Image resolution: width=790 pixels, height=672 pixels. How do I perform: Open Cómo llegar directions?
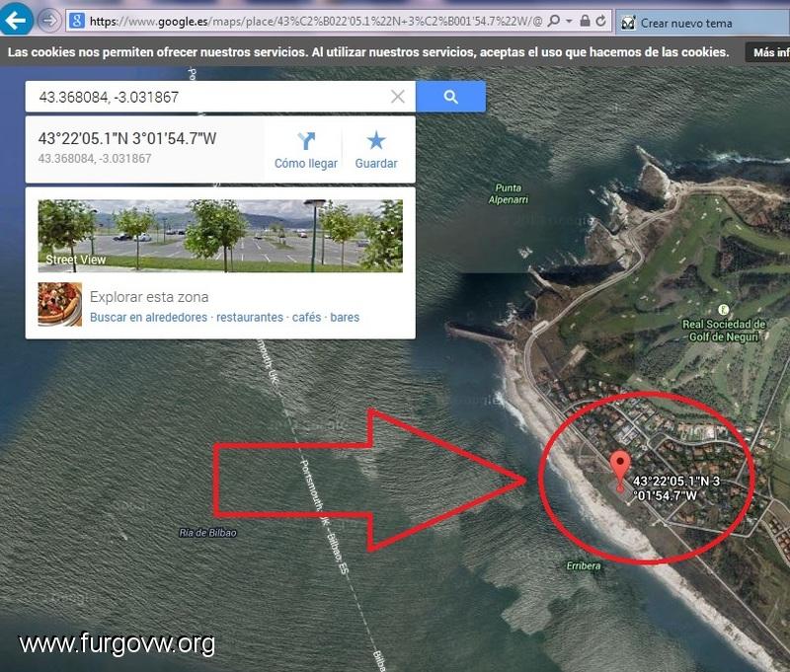(x=306, y=150)
